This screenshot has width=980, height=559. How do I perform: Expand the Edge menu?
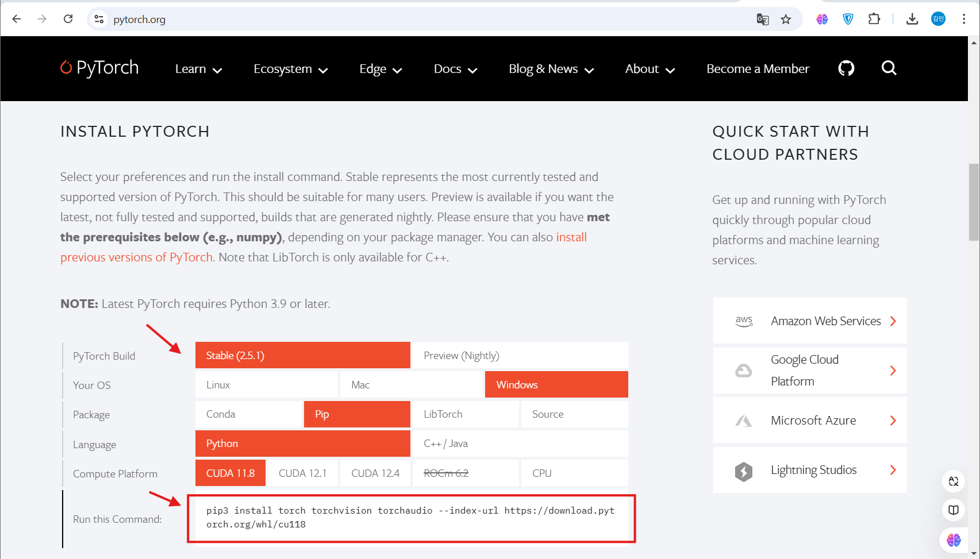[381, 69]
